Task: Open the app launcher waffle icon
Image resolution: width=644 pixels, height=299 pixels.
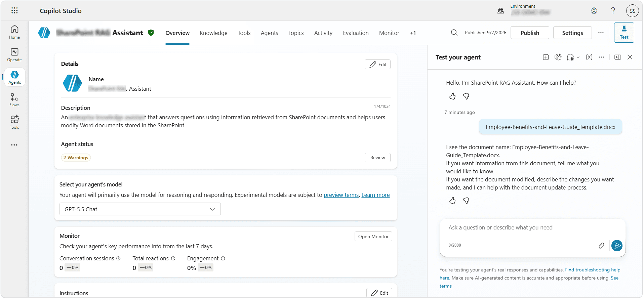Action: 14,10
